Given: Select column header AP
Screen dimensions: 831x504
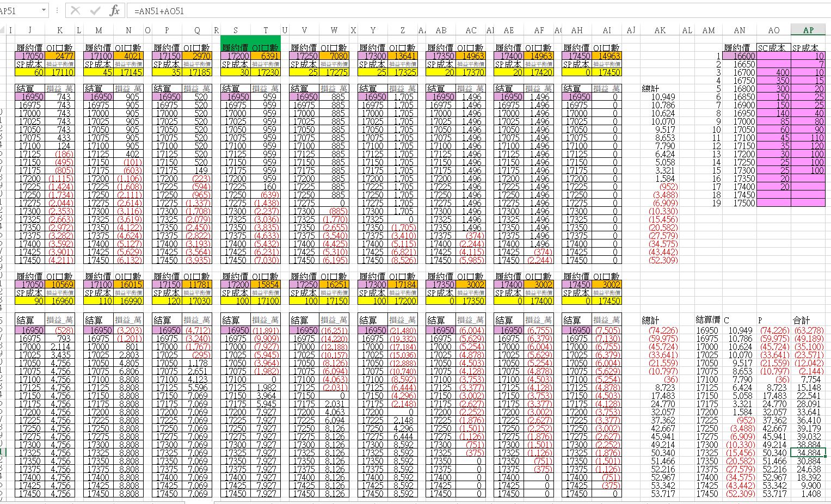Looking at the screenshot, I should tap(808, 30).
